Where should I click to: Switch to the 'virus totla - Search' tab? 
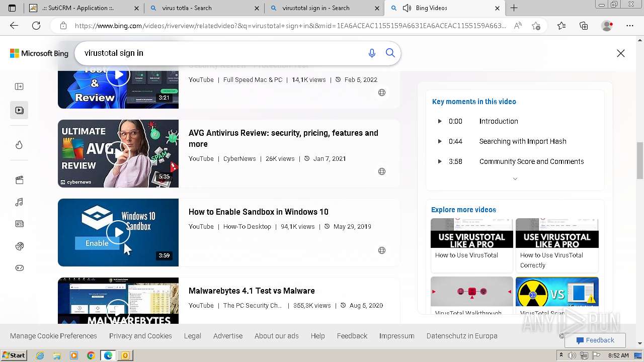tap(204, 8)
